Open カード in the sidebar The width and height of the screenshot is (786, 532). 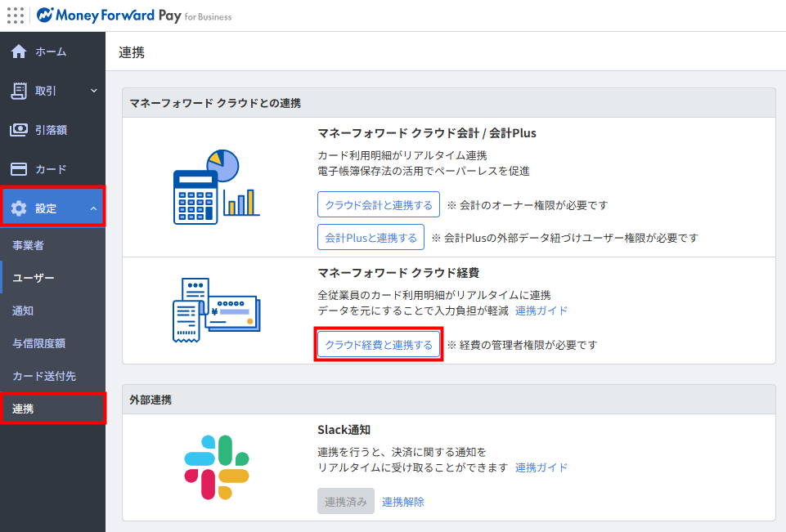(x=52, y=169)
